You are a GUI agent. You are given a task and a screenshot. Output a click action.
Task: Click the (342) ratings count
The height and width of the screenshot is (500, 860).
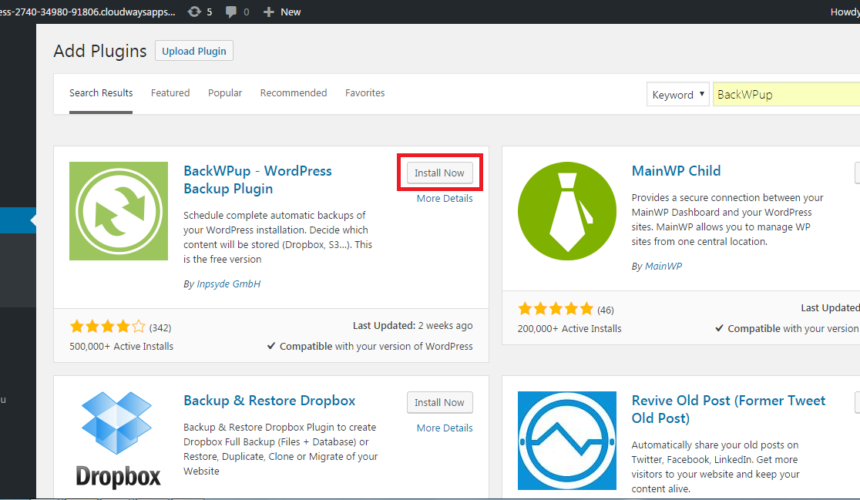click(x=160, y=328)
